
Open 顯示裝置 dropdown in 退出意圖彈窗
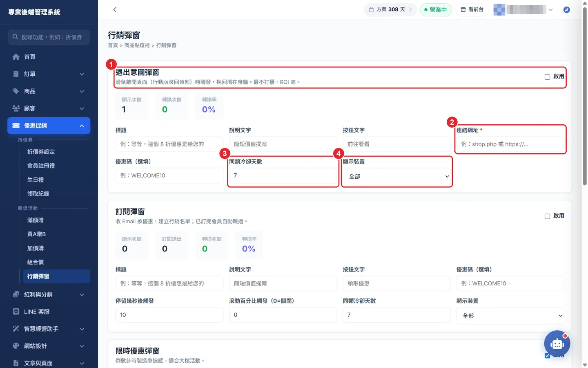point(397,176)
